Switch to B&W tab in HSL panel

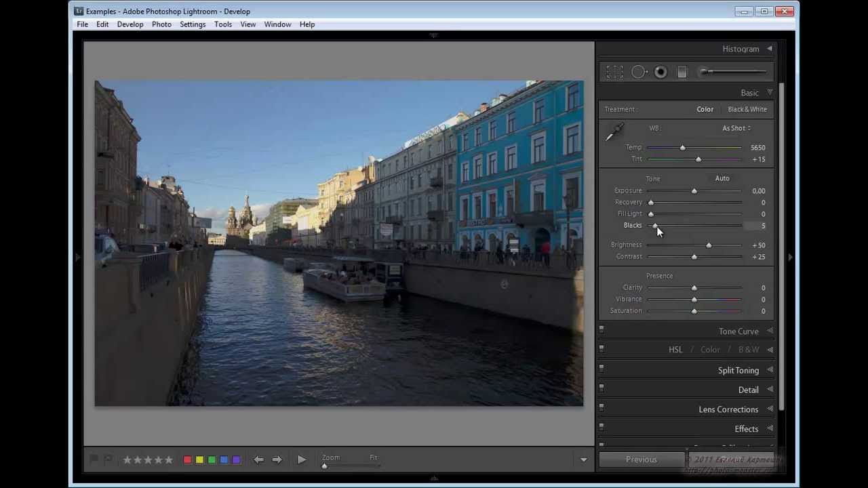[x=749, y=350]
